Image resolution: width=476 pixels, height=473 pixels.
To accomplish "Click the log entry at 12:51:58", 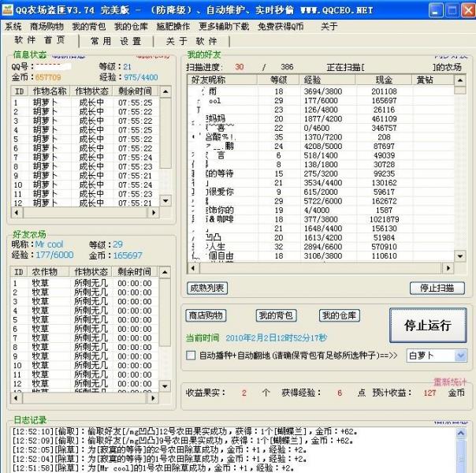I will 154,467.
